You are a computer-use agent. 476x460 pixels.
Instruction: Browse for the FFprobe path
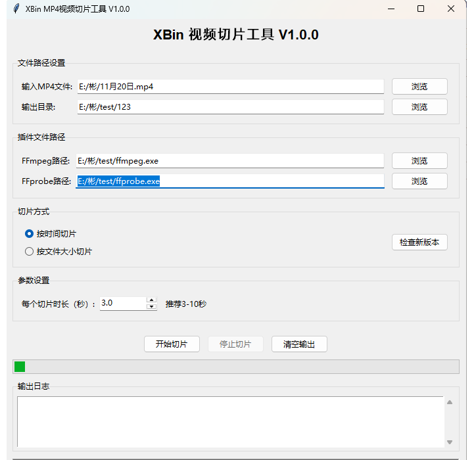pos(419,181)
